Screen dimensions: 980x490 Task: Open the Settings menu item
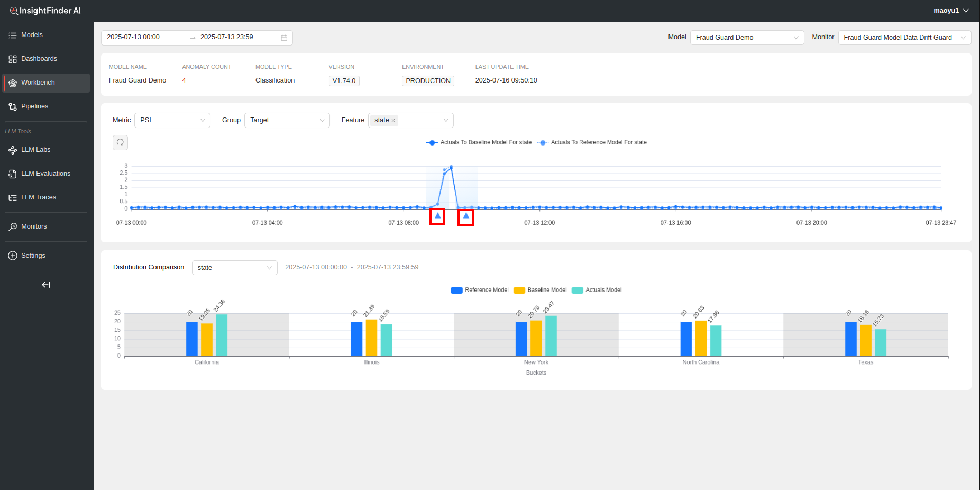[x=33, y=256]
